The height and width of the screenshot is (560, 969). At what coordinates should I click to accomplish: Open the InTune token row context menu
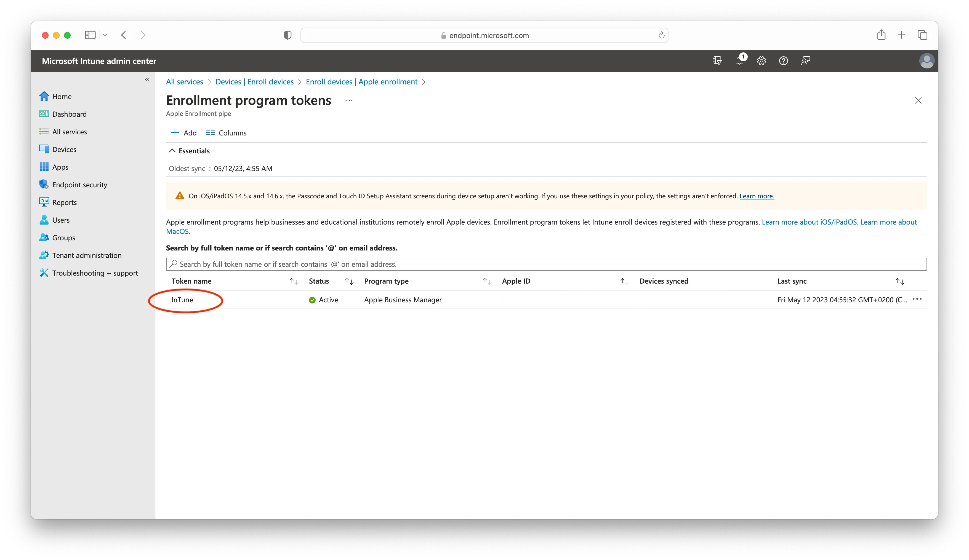(917, 299)
